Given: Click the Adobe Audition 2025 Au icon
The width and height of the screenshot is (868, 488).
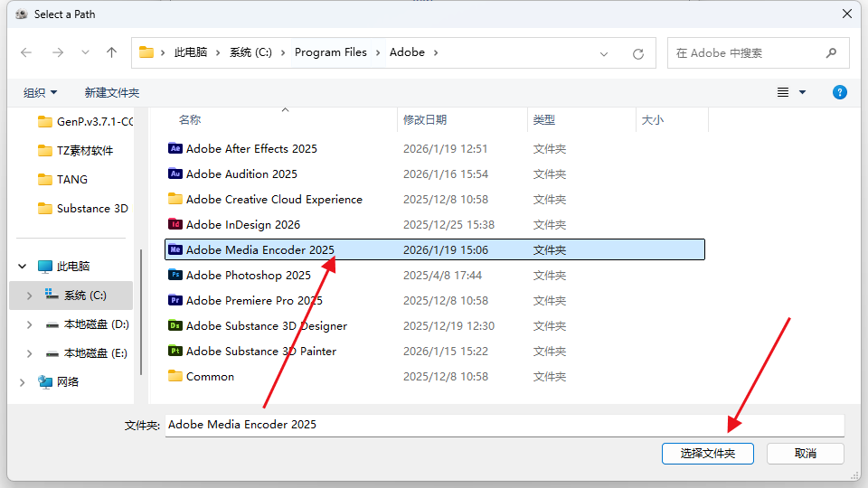Looking at the screenshot, I should (175, 174).
